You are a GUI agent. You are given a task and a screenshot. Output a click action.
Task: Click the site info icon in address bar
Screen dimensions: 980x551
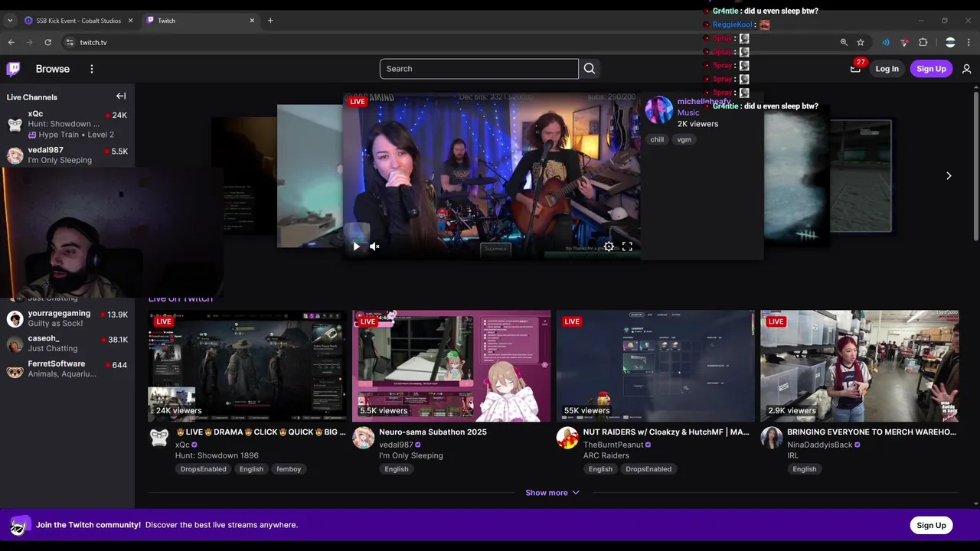(x=69, y=42)
